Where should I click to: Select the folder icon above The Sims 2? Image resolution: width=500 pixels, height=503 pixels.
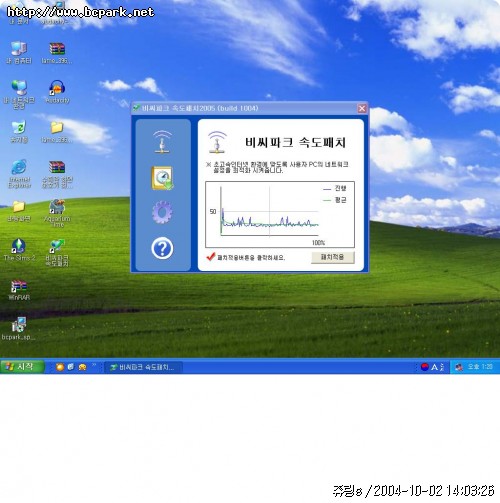pyautogui.click(x=19, y=211)
